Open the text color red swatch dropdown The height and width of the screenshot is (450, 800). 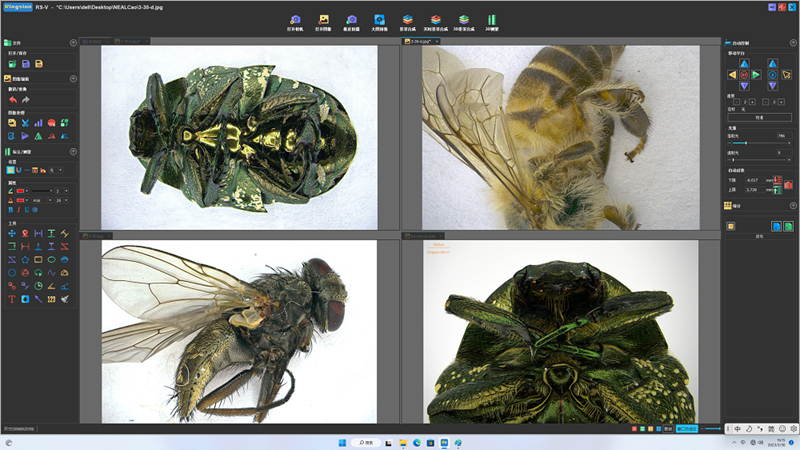pos(22,201)
